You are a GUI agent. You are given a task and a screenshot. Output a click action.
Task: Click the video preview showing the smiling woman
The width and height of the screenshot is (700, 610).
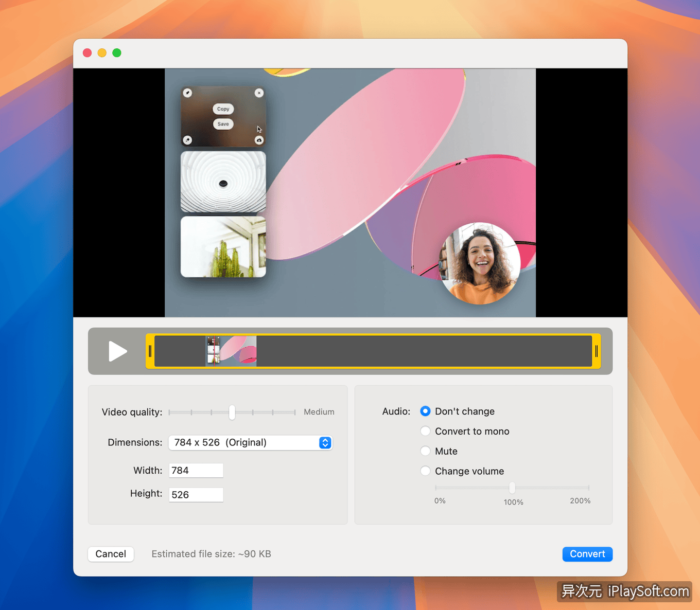(x=480, y=263)
